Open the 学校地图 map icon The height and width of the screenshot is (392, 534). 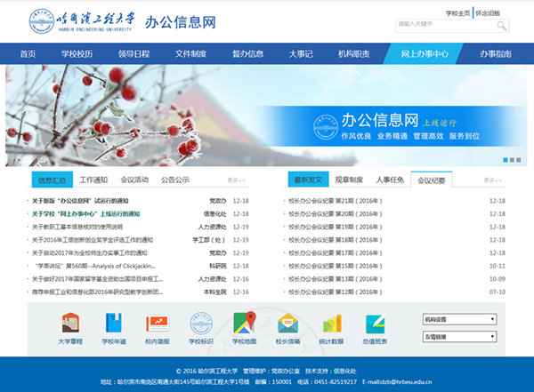tap(244, 324)
